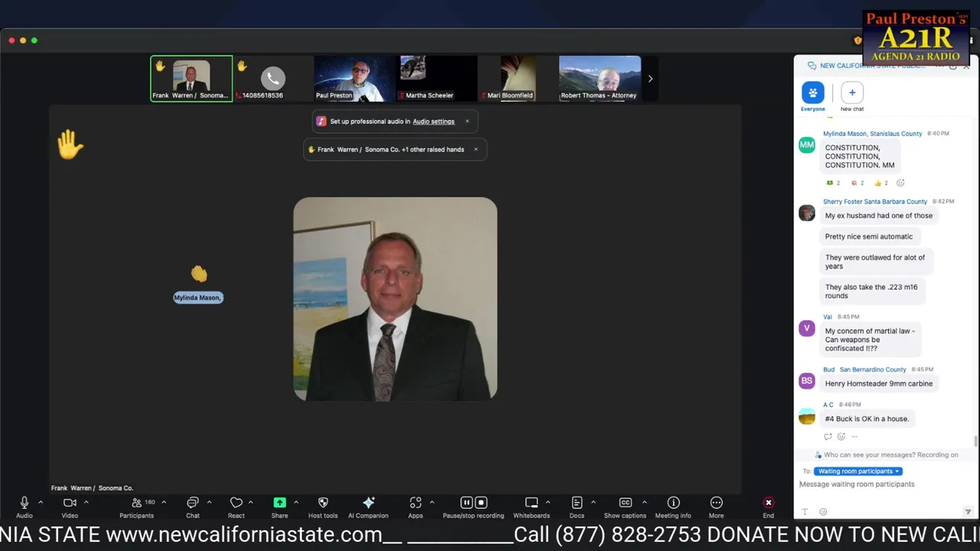The image size is (980, 551).
Task: Show next participants with gallery arrow
Action: pos(650,78)
